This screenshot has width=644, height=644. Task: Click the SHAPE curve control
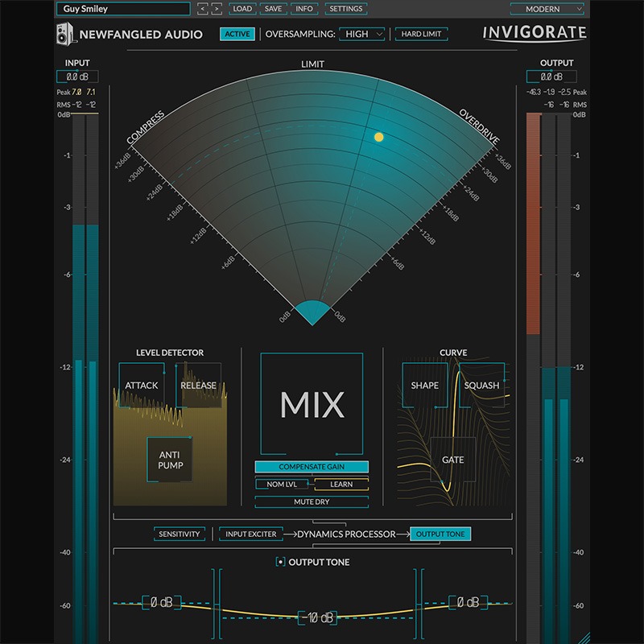click(x=425, y=386)
